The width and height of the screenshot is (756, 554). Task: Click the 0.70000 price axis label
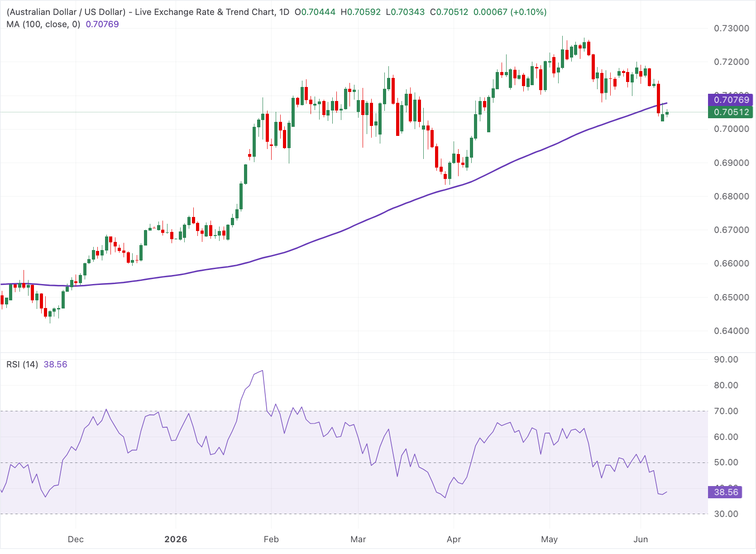click(732, 129)
